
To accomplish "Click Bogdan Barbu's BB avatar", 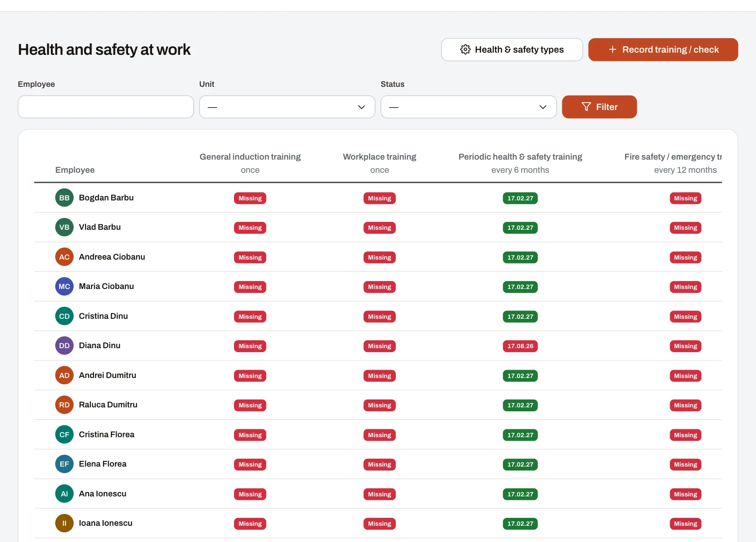I will pos(64,198).
